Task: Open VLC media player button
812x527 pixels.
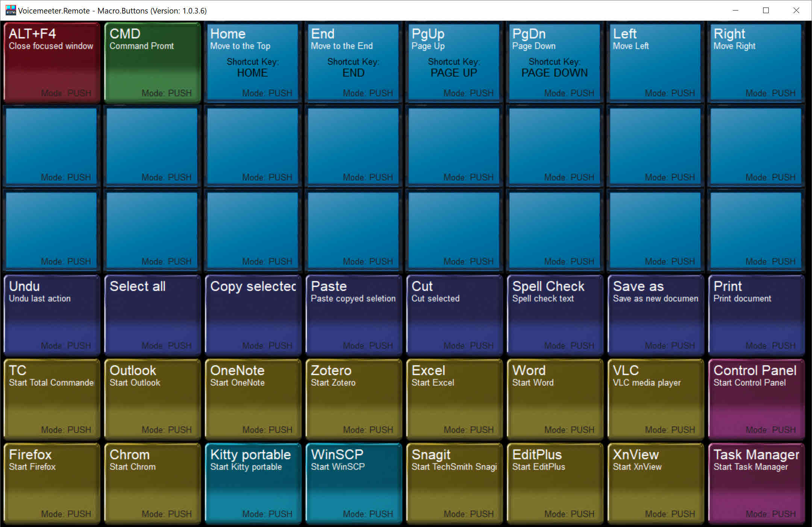Action: point(656,399)
